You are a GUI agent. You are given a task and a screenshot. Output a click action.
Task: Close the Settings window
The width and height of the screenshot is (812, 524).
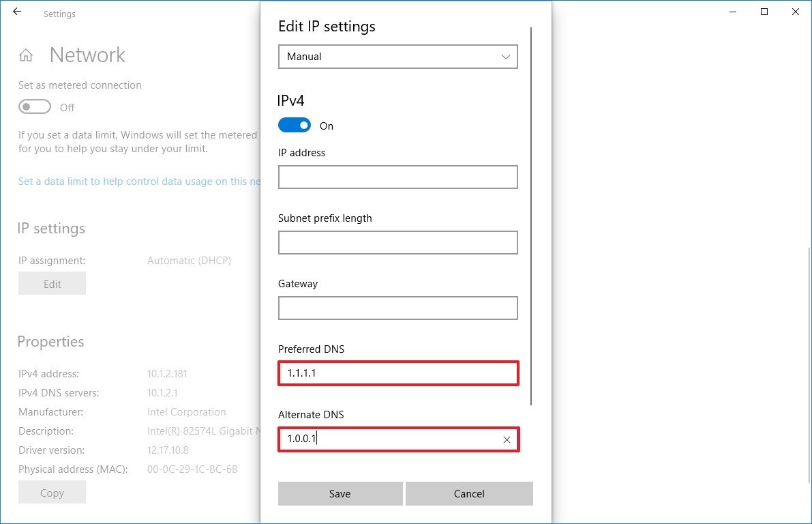click(x=796, y=12)
